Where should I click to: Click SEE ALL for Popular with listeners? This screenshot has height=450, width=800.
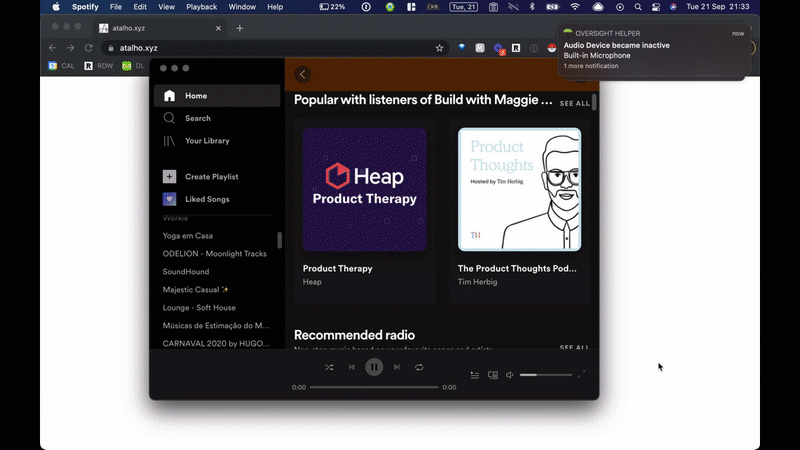coord(574,104)
